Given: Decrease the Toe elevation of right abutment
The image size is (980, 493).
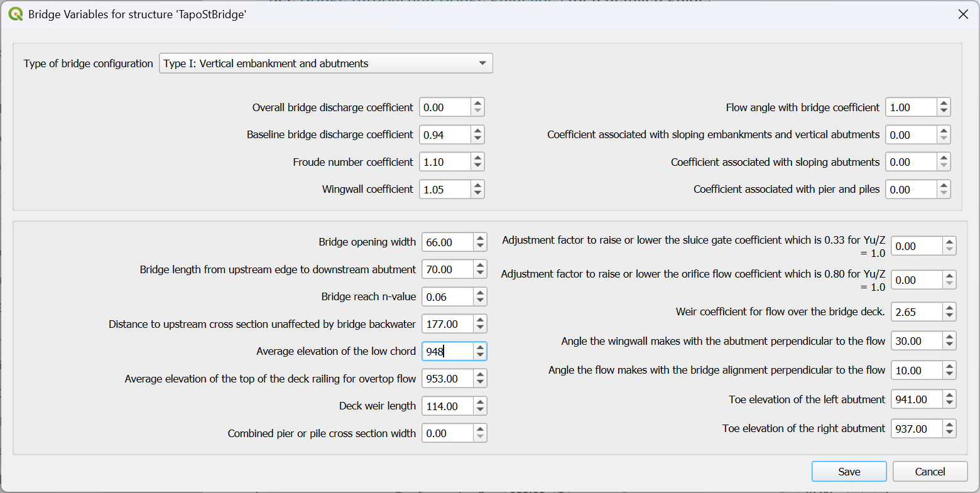Looking at the screenshot, I should 949,433.
